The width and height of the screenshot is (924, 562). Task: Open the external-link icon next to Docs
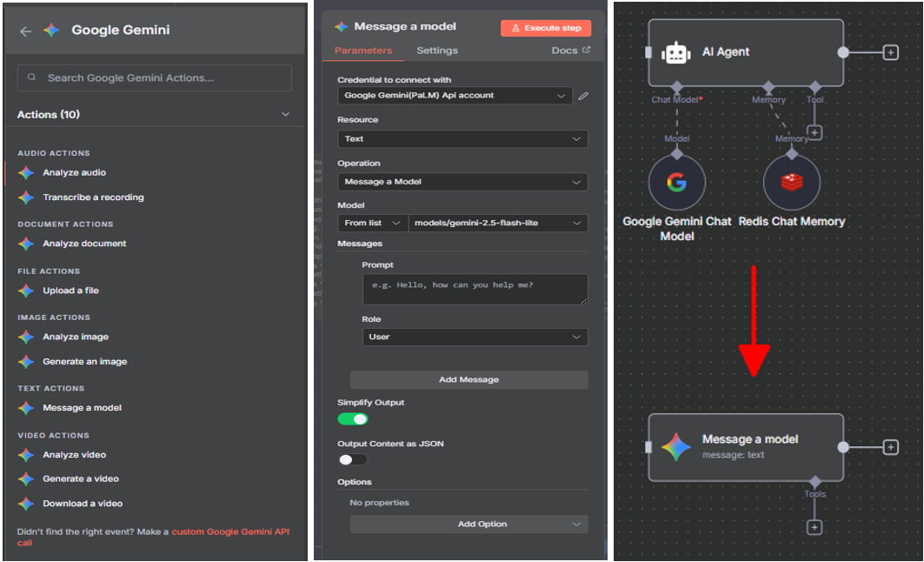point(587,50)
